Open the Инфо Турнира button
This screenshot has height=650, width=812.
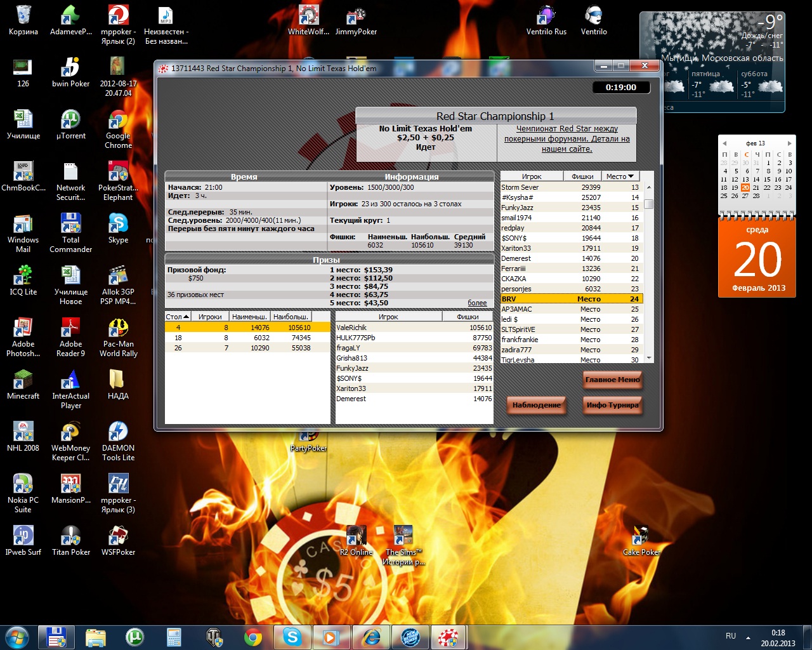612,405
